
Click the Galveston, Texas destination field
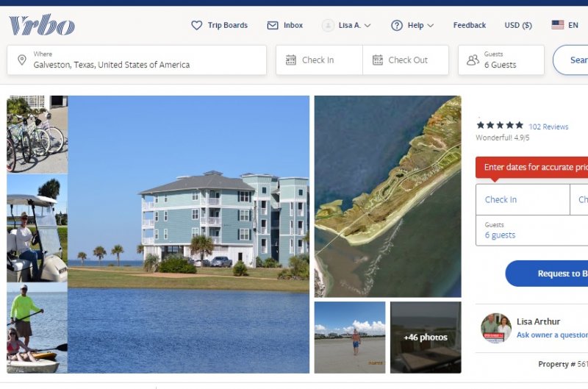point(137,60)
